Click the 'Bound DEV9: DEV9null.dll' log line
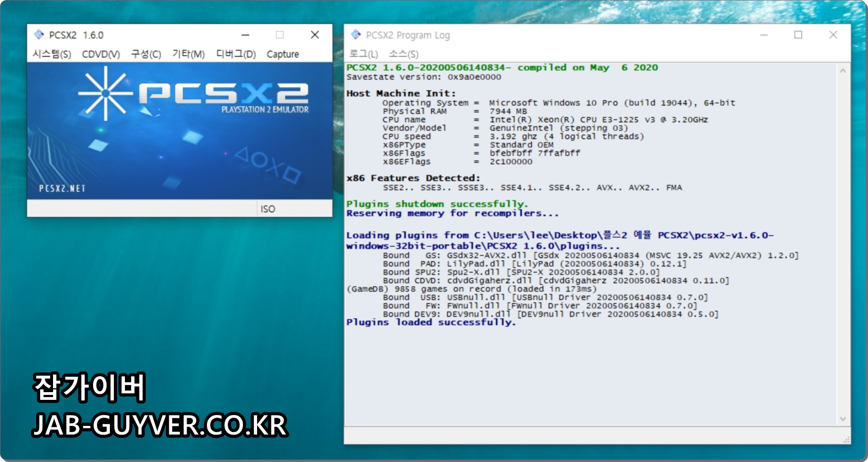 pyautogui.click(x=551, y=314)
